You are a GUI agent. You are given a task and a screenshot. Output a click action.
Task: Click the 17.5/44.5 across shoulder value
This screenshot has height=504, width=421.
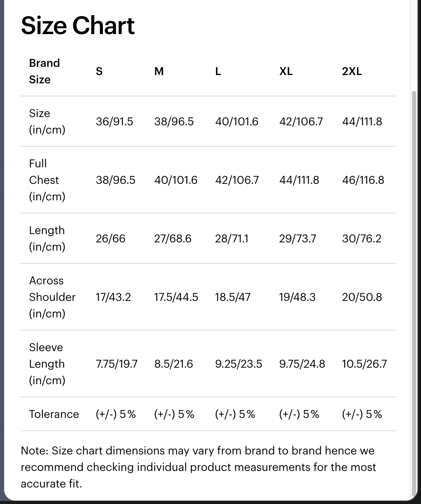point(176,297)
